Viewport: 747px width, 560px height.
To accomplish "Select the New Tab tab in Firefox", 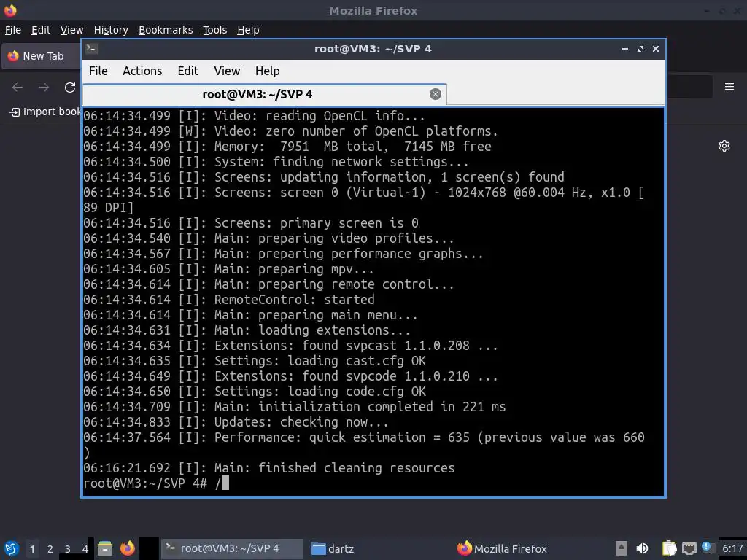I will 42,56.
